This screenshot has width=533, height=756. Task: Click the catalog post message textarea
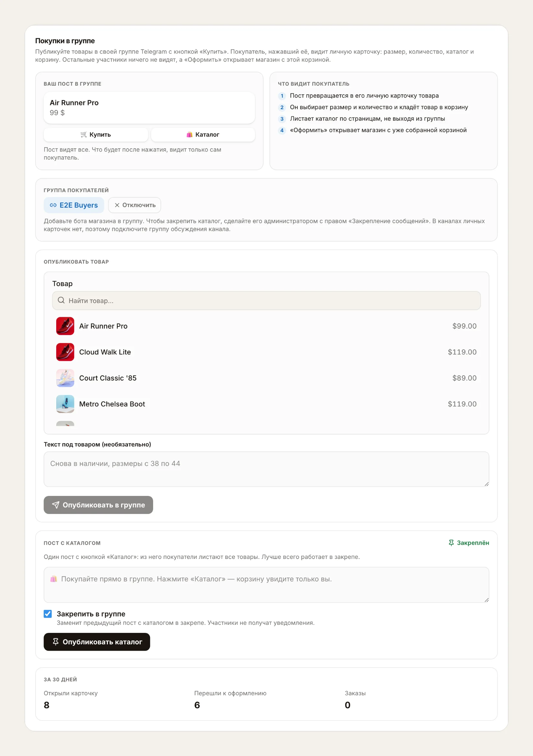coord(266,585)
